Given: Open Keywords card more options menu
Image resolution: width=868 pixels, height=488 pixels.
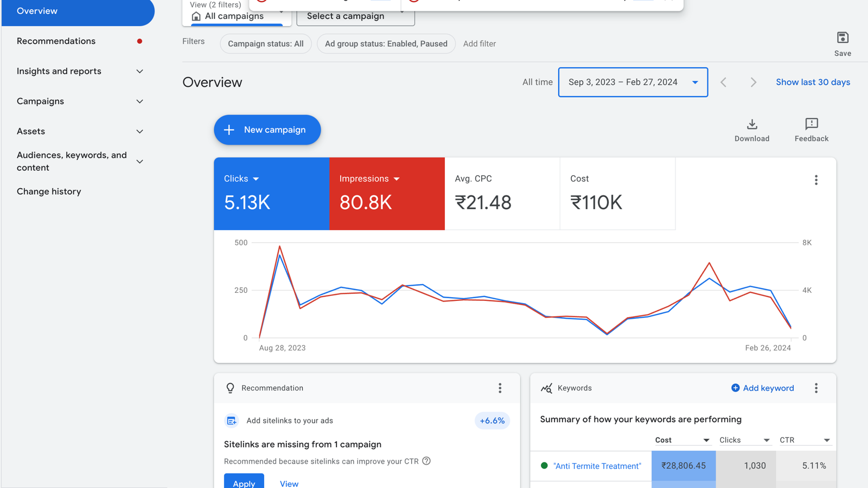Looking at the screenshot, I should tap(816, 388).
